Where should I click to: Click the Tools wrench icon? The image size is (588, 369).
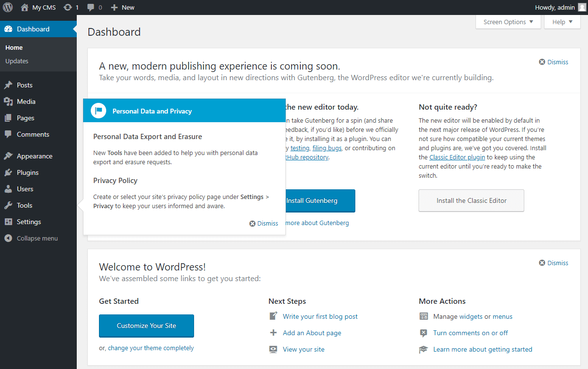(8, 205)
